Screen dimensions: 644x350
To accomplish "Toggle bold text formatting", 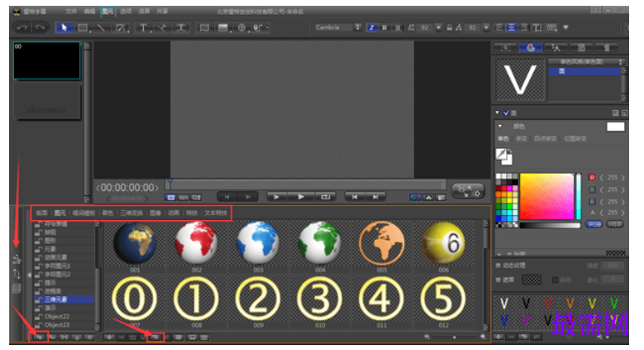I will 384,27.
